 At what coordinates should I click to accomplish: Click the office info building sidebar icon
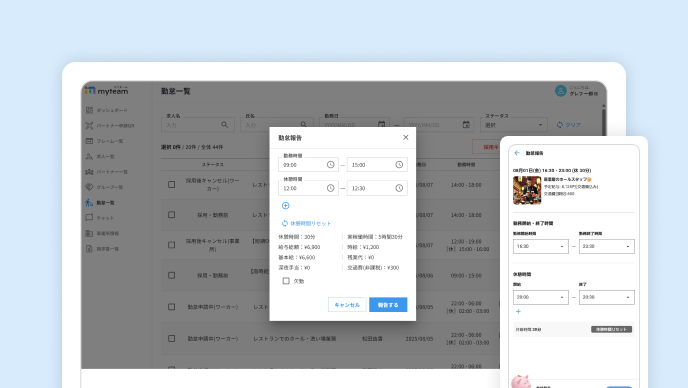pos(89,233)
